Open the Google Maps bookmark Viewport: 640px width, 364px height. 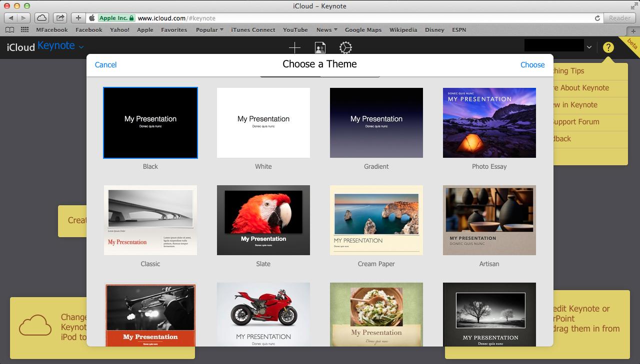click(x=363, y=30)
